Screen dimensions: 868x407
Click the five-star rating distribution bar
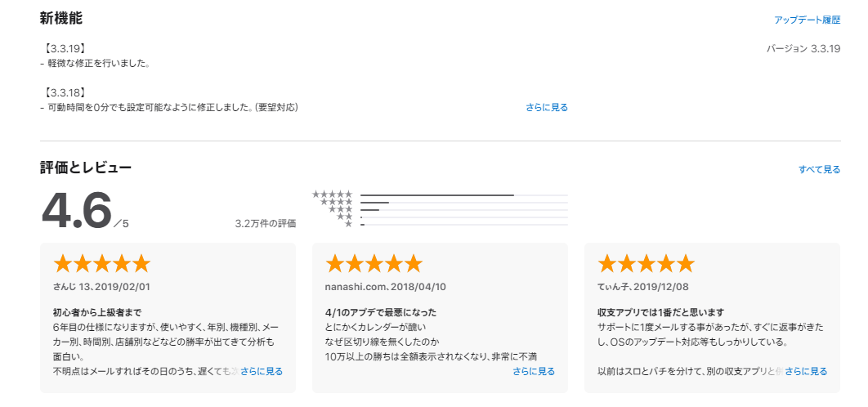click(x=464, y=195)
